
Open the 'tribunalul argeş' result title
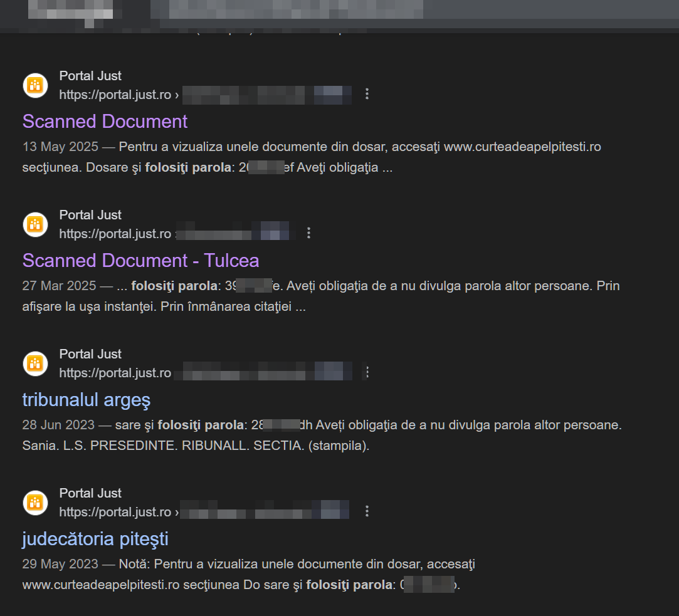pyautogui.click(x=87, y=400)
